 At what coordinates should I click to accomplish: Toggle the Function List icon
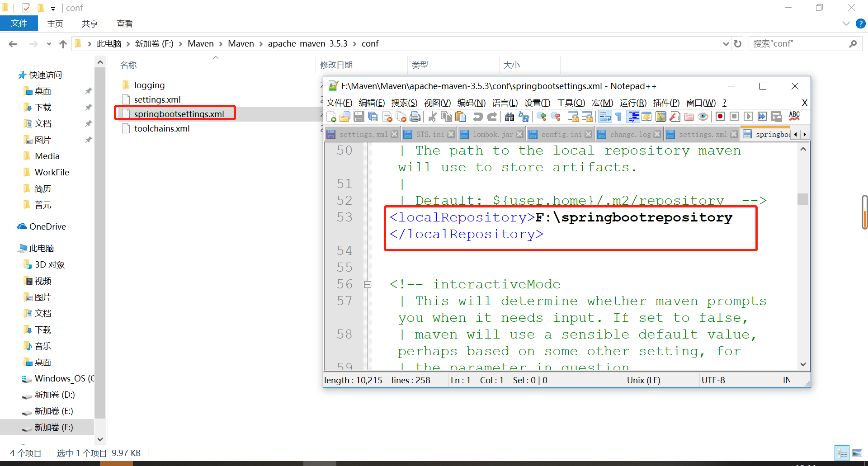pyautogui.click(x=675, y=117)
